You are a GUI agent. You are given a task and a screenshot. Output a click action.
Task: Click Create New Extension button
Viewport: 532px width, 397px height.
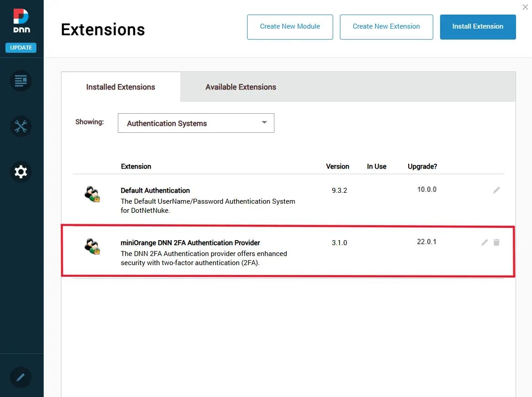pos(386,27)
